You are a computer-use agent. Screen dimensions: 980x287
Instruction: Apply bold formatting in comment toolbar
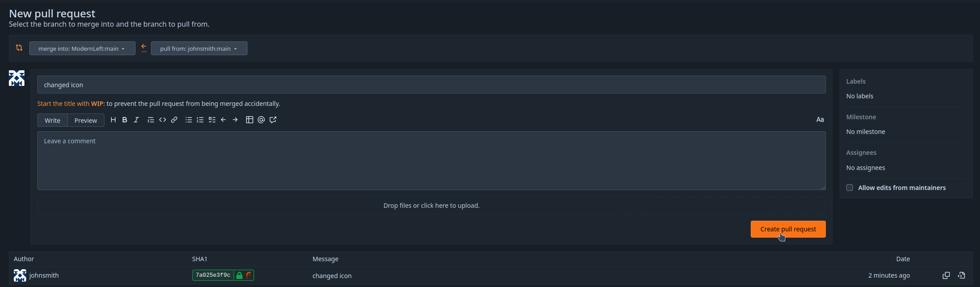[x=125, y=120]
